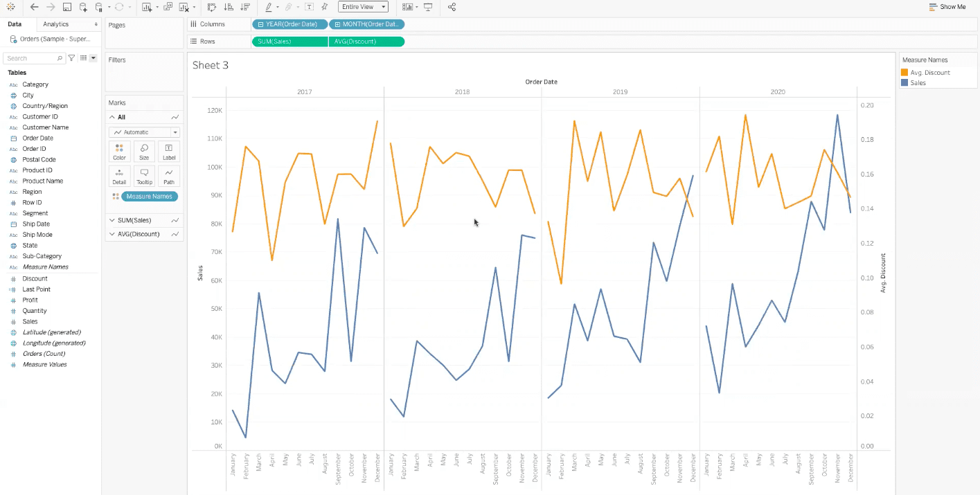980x495 pixels.
Task: Expand the SUM(Sales) marks section
Action: (x=111, y=219)
